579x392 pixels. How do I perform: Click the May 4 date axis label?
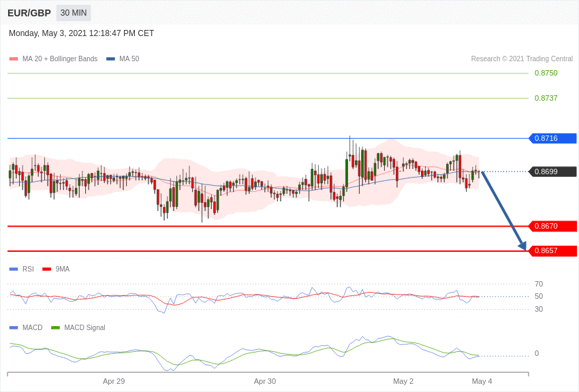coord(482,381)
